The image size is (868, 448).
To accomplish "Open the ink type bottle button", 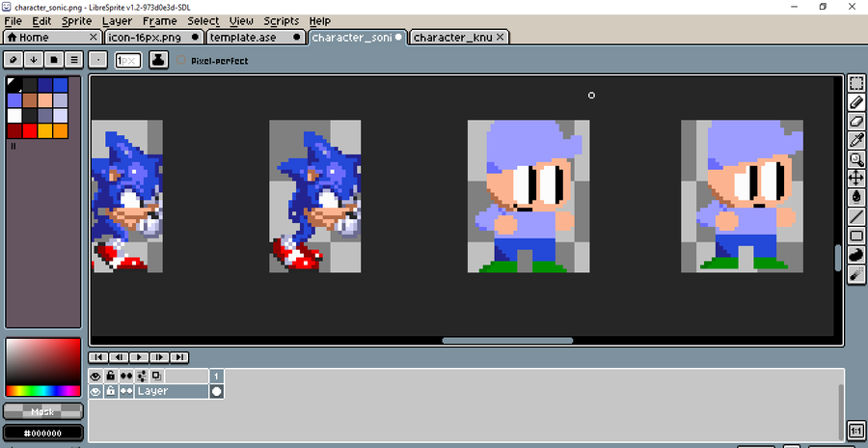I will [x=159, y=60].
